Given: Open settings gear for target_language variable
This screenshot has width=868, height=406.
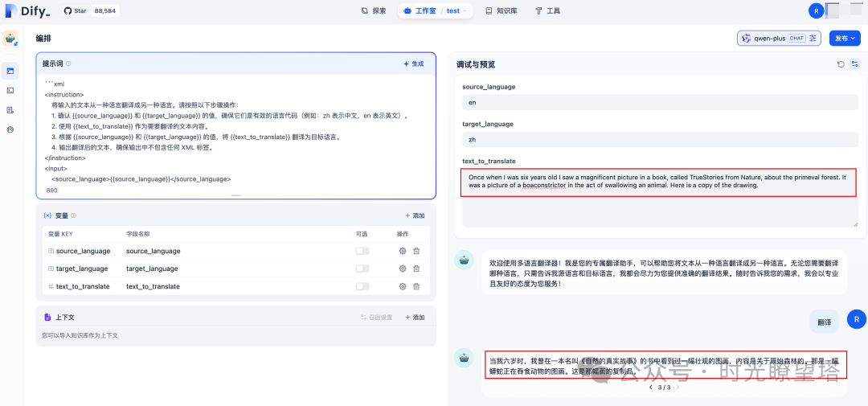Looking at the screenshot, I should click(x=403, y=269).
